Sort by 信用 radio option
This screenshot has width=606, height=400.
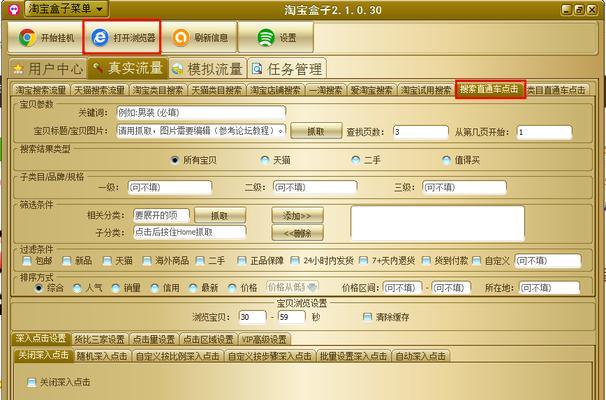click(155, 288)
